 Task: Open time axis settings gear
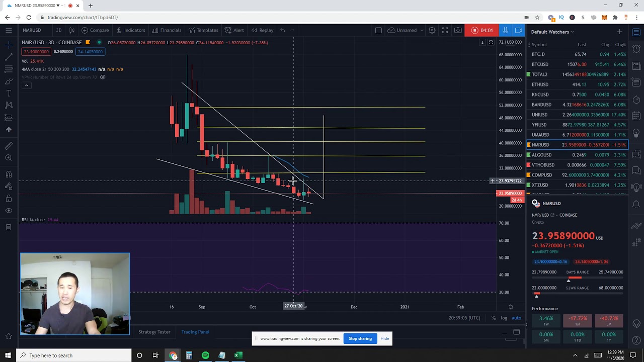pos(510,307)
